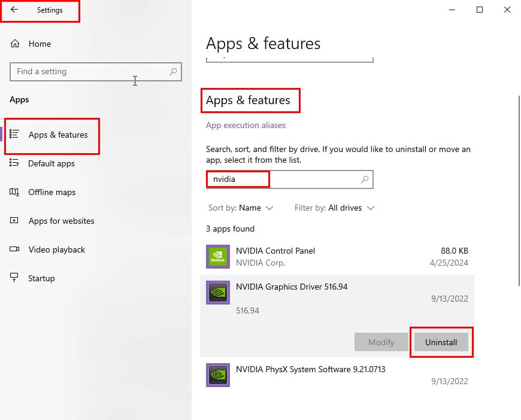Open Offline maps settings
This screenshot has width=521, height=420.
pyautogui.click(x=52, y=192)
